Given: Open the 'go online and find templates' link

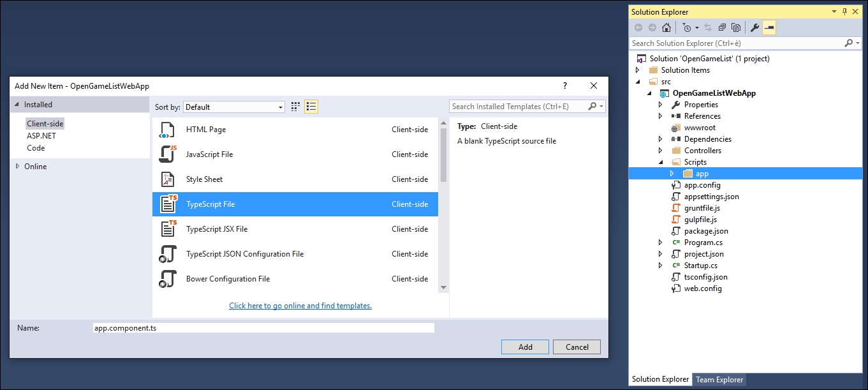Looking at the screenshot, I should [300, 306].
